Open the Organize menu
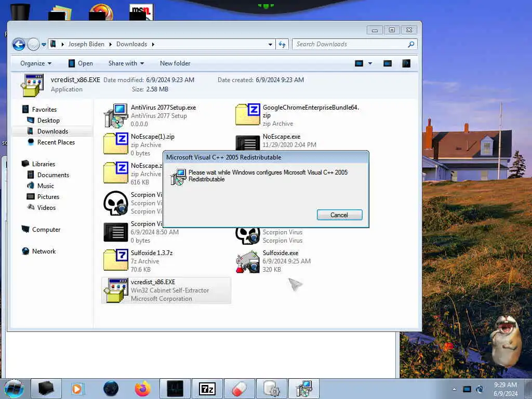Screen dimensions: 532x399 click(36, 63)
